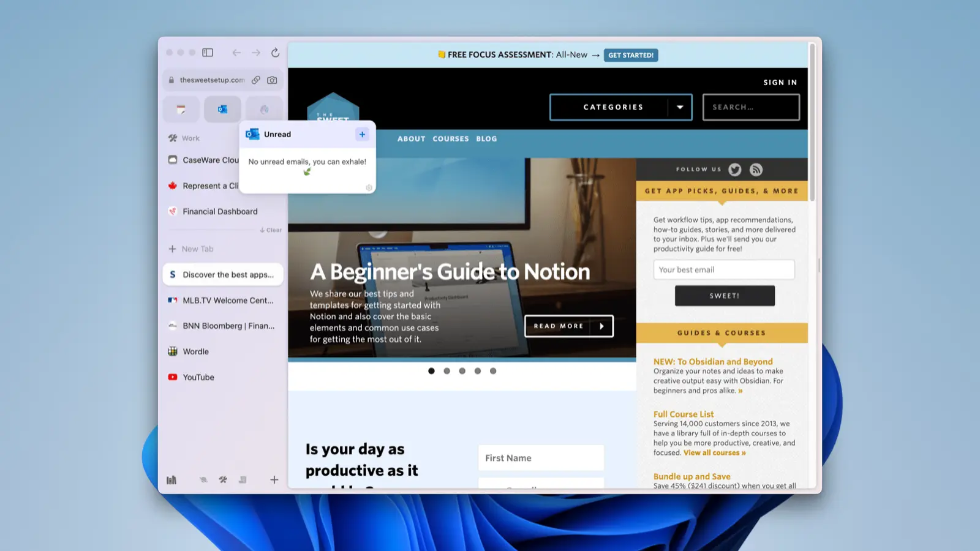Reload the current page

pyautogui.click(x=275, y=53)
